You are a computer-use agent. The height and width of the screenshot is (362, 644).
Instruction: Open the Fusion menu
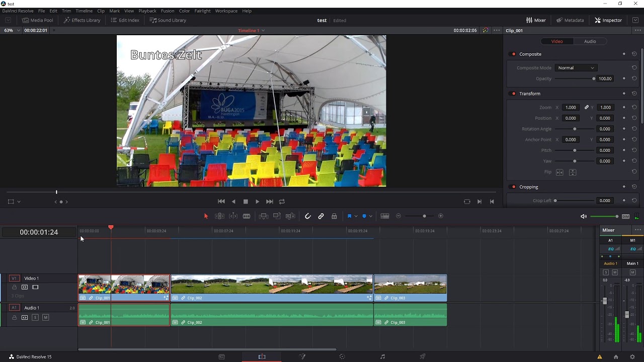(x=168, y=11)
